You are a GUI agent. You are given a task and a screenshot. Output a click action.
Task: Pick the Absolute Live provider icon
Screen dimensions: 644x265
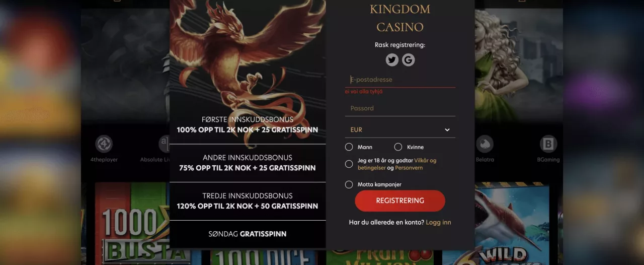(164, 144)
